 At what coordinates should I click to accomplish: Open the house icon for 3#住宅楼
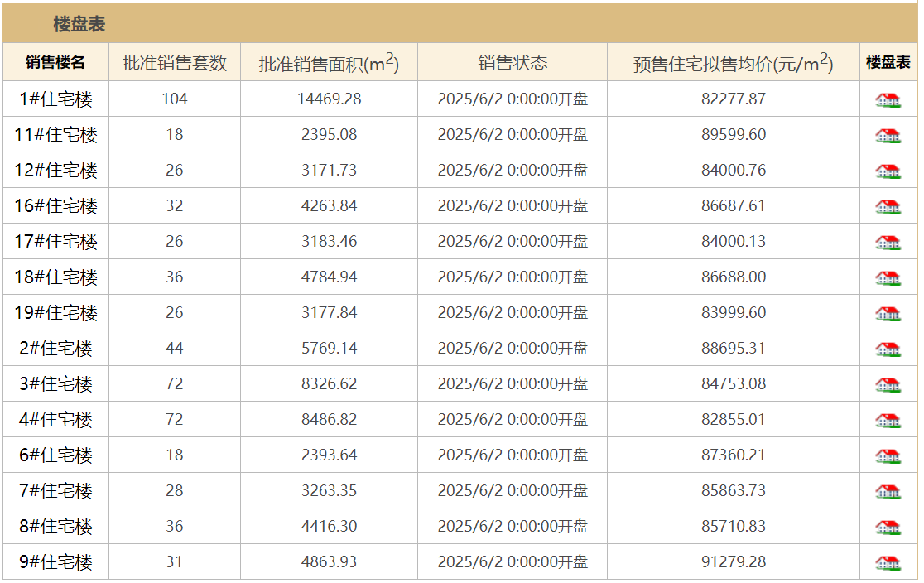[x=888, y=385]
